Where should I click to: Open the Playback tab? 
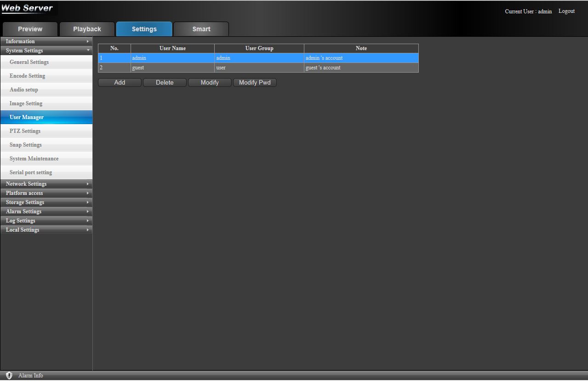[87, 29]
